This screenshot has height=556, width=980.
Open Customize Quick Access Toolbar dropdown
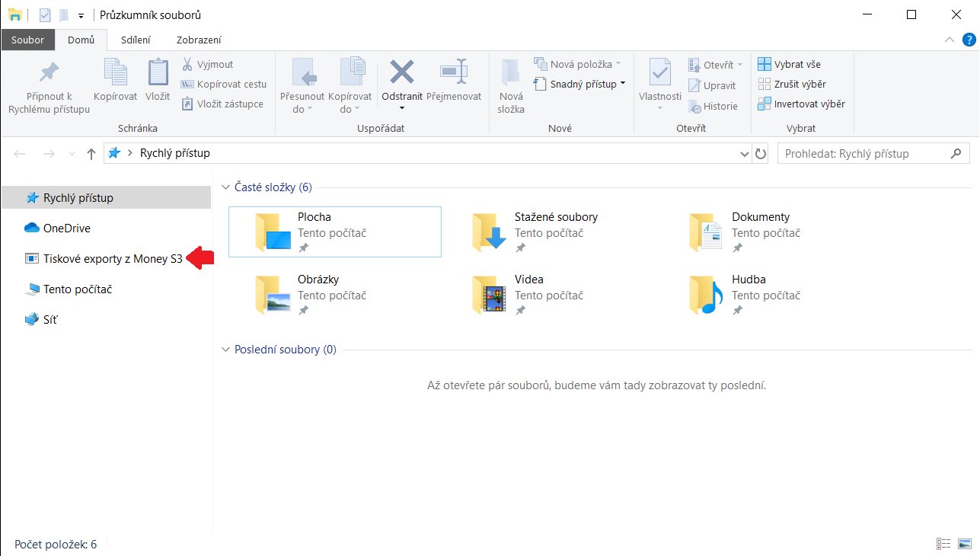pos(81,15)
